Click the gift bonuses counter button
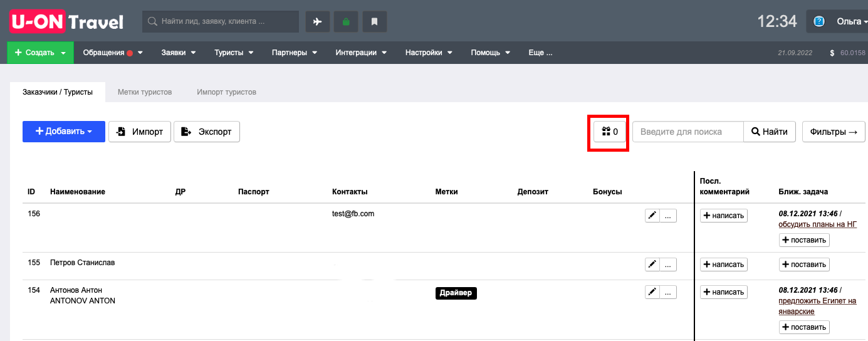Image resolution: width=868 pixels, height=341 pixels. [610, 132]
